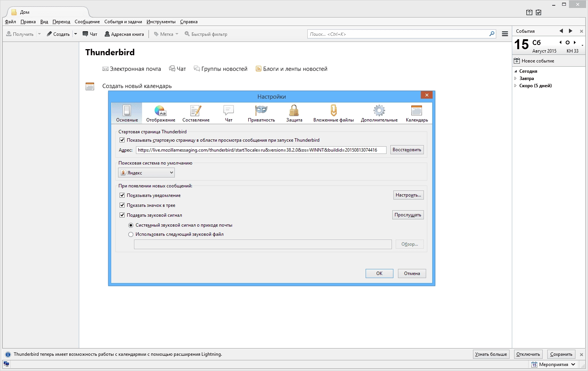This screenshot has width=588, height=371.
Task: Expand the Скоро (5 дней) section
Action: [x=516, y=86]
